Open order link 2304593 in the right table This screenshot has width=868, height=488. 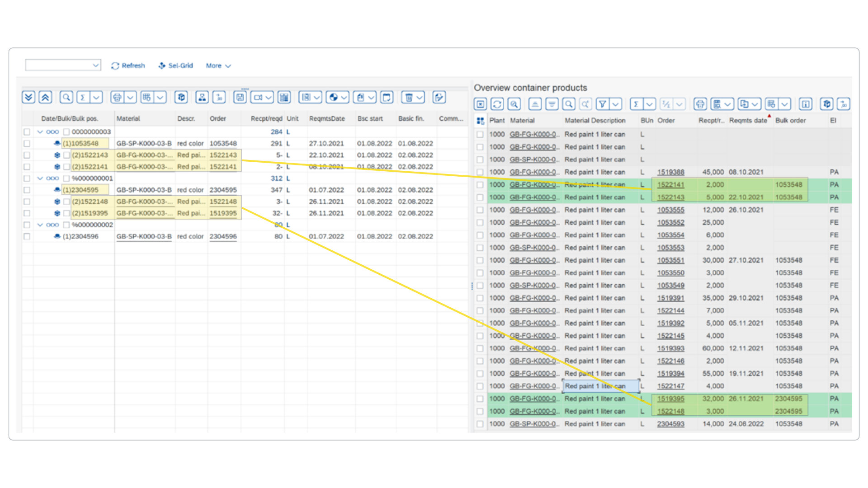coord(671,424)
